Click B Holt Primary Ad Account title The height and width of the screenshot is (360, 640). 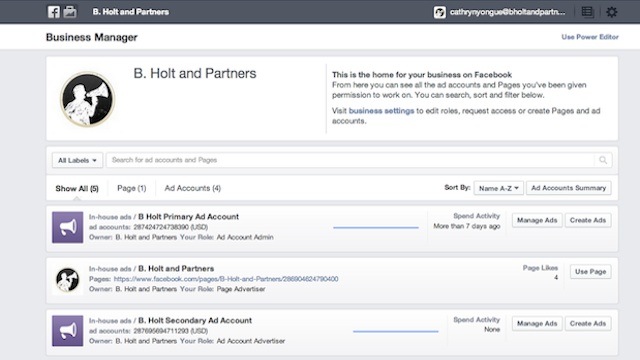(x=189, y=217)
